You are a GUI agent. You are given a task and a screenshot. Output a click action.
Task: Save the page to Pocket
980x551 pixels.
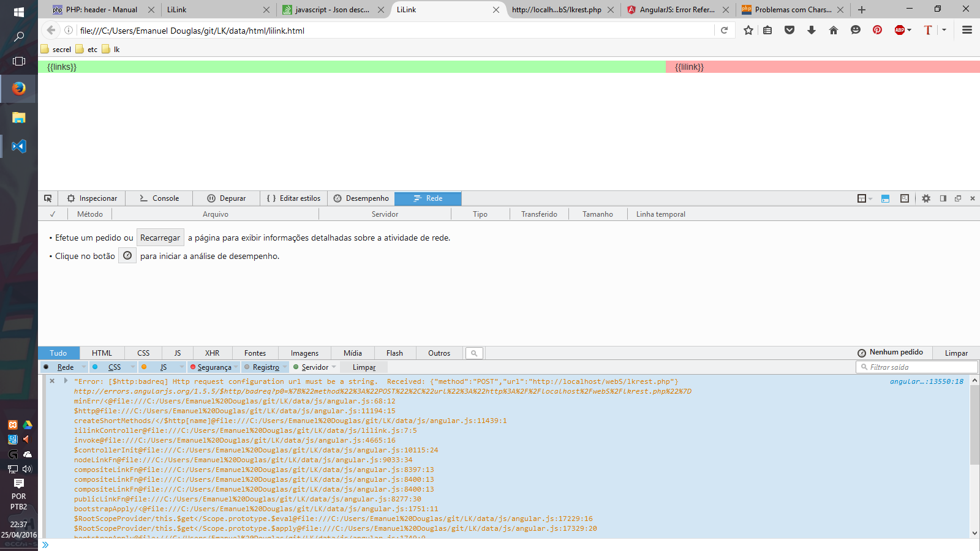click(x=790, y=30)
